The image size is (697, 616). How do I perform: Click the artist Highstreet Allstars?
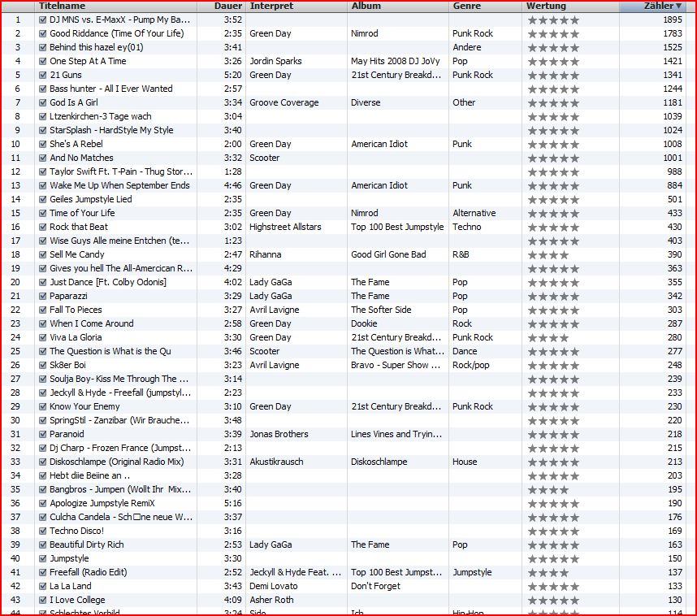coord(285,227)
